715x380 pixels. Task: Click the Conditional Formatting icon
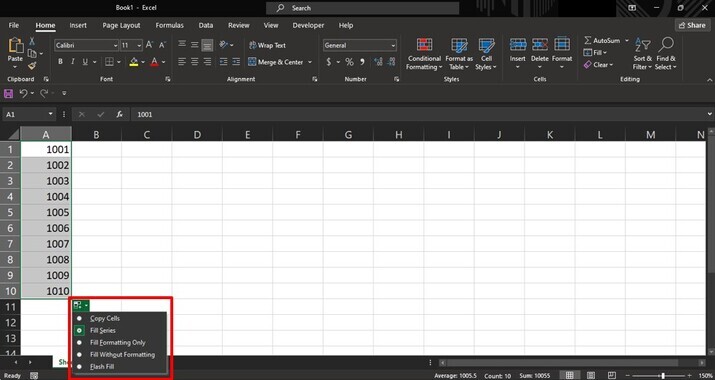[x=424, y=45]
